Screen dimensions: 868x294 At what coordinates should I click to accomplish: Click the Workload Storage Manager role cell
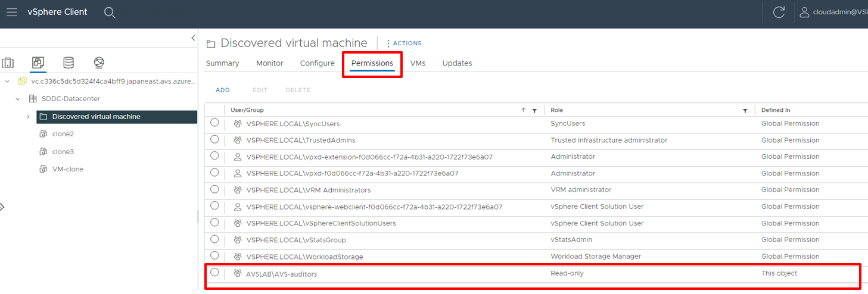[596, 257]
